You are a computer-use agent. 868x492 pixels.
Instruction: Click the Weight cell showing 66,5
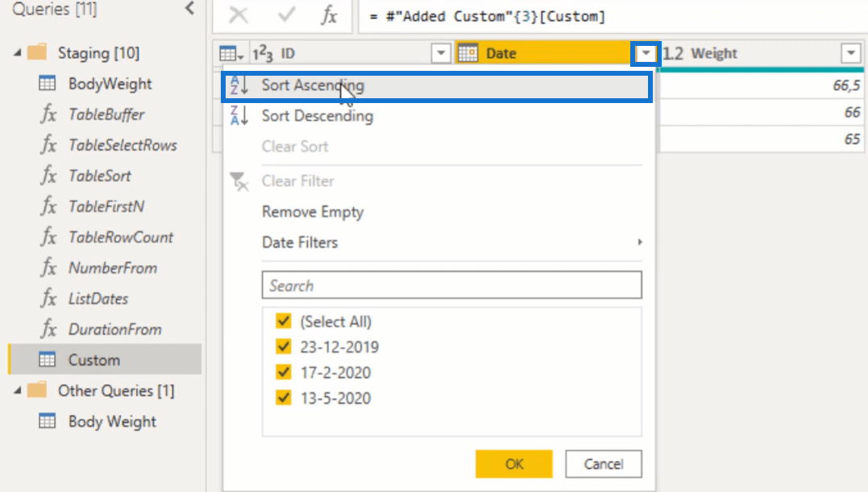point(761,85)
